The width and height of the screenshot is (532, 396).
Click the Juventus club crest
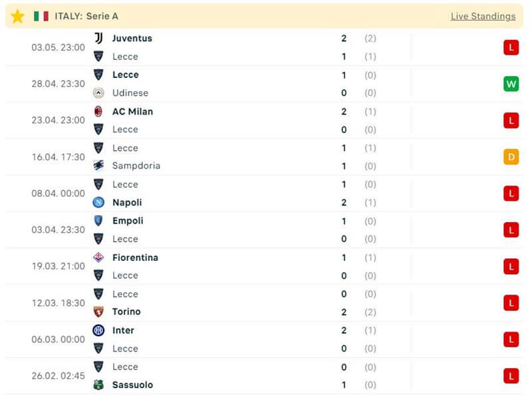[98, 39]
